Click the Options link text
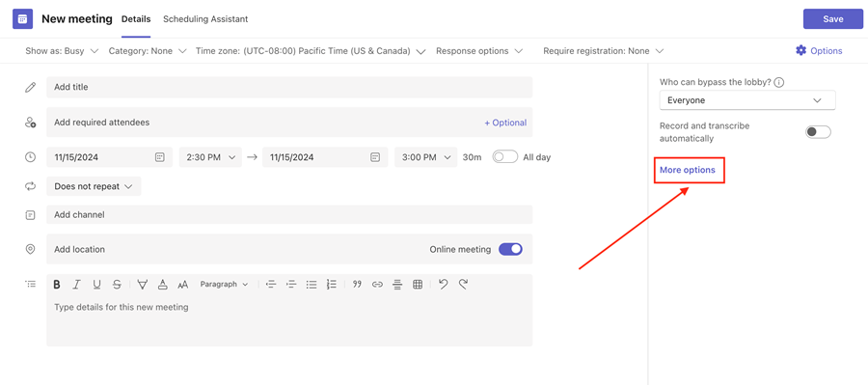Image resolution: width=868 pixels, height=385 pixels. coord(827,51)
